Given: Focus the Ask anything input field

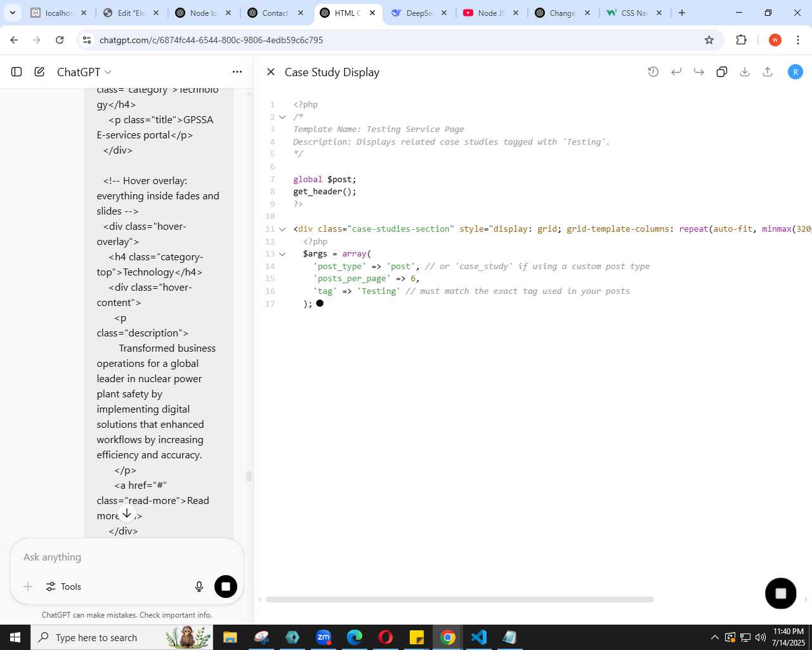Looking at the screenshot, I should pyautogui.click(x=127, y=557).
